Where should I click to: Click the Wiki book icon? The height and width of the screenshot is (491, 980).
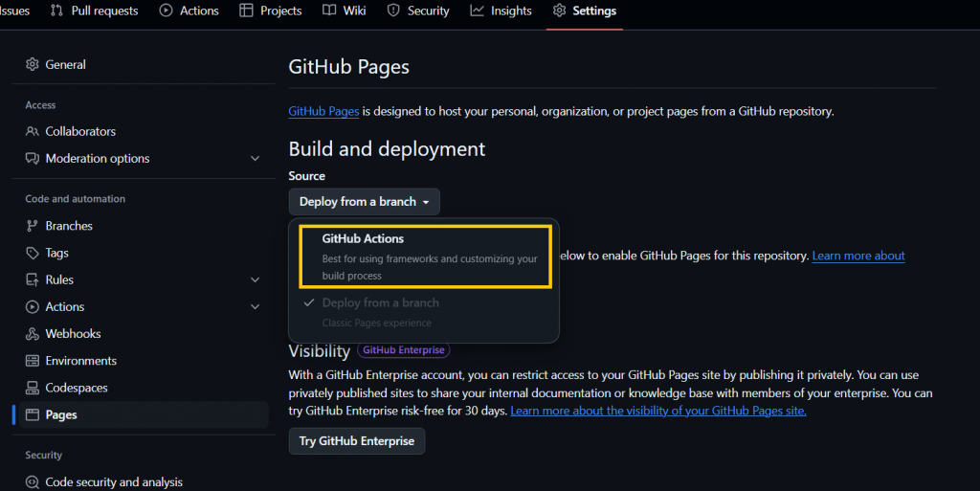pos(329,11)
